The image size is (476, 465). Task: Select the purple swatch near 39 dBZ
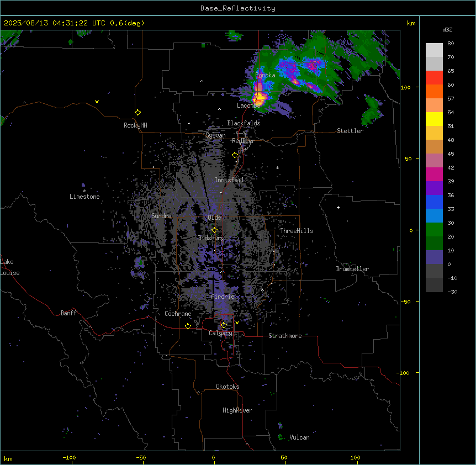434,188
